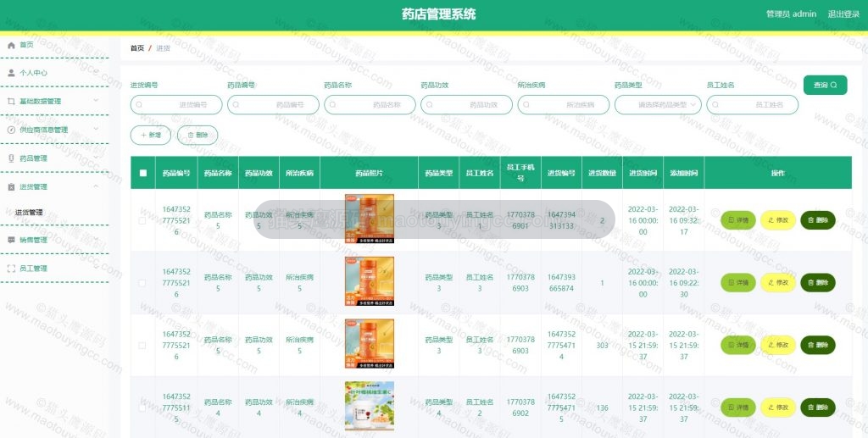
Task: Click the 药品照片 column header
Action: (x=369, y=173)
